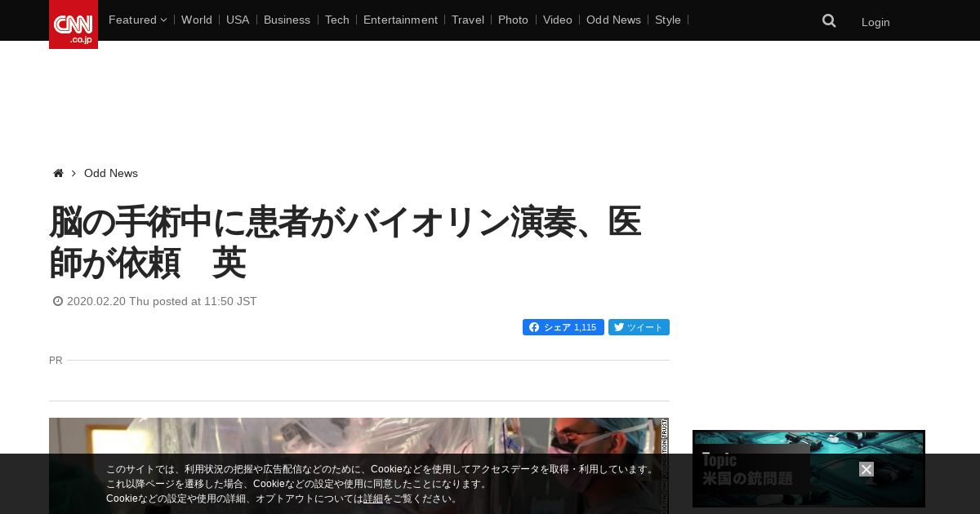
Task: Open the Business section
Action: coord(287,20)
